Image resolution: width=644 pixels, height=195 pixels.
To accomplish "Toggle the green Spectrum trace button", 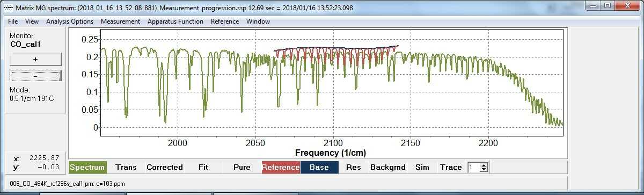I will 87,167.
